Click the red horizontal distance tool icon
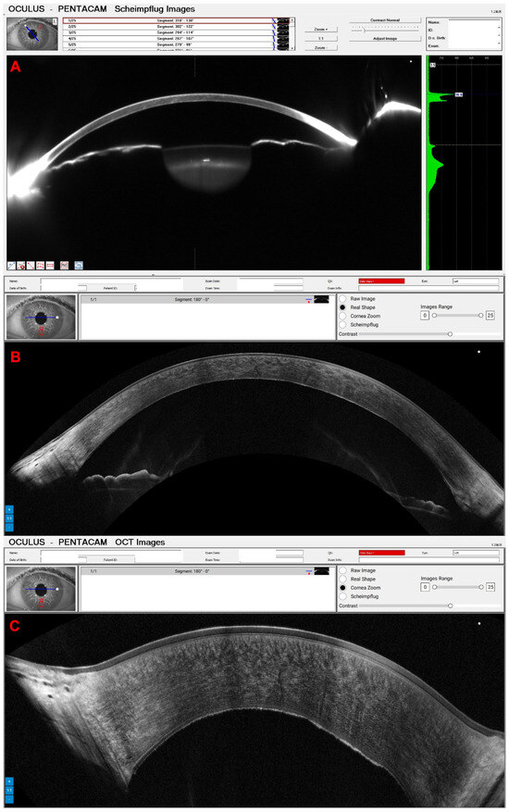The image size is (509, 812). click(50, 265)
